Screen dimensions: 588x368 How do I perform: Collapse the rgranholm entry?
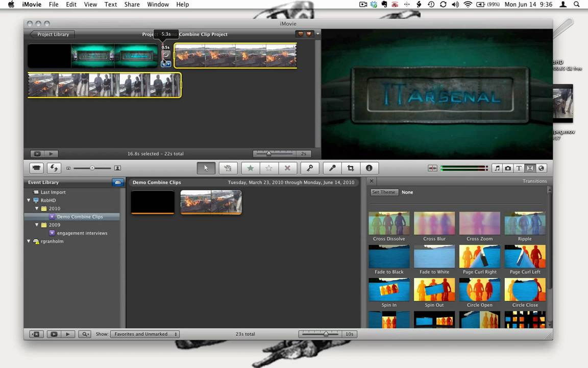pos(29,241)
